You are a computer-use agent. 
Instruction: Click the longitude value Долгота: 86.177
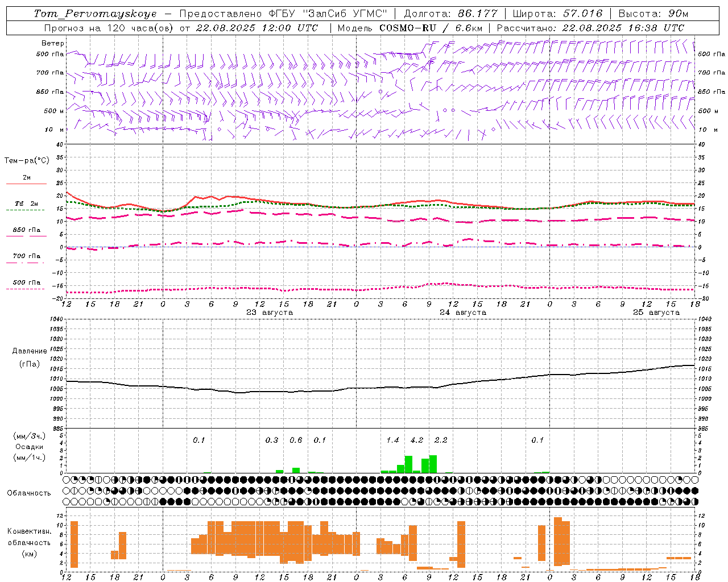pos(450,14)
